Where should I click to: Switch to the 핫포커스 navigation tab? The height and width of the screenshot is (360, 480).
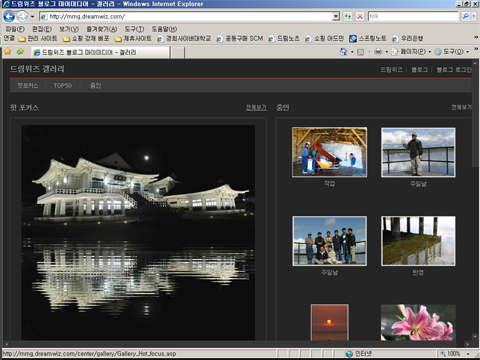pos(28,86)
